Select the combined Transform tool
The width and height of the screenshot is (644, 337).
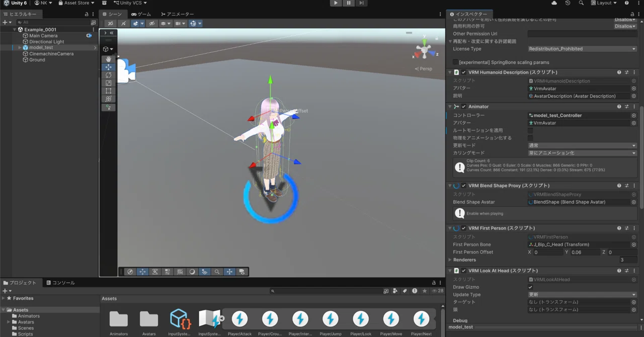[108, 99]
